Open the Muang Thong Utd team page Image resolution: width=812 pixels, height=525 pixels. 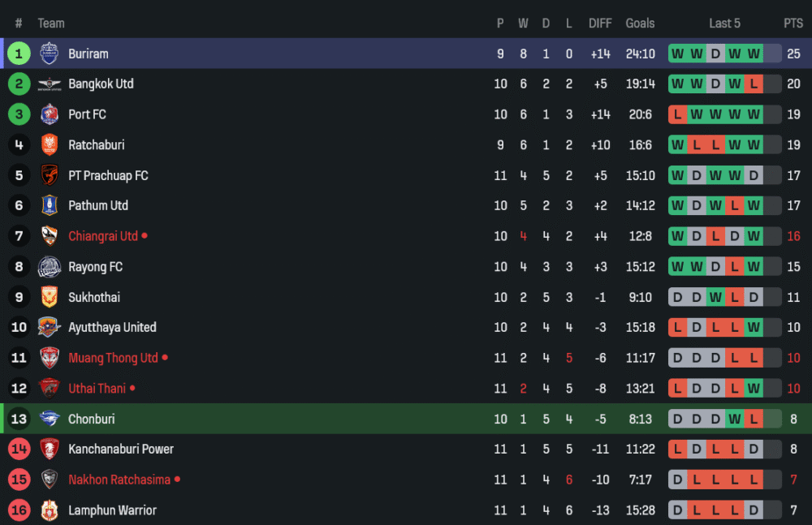pyautogui.click(x=113, y=358)
